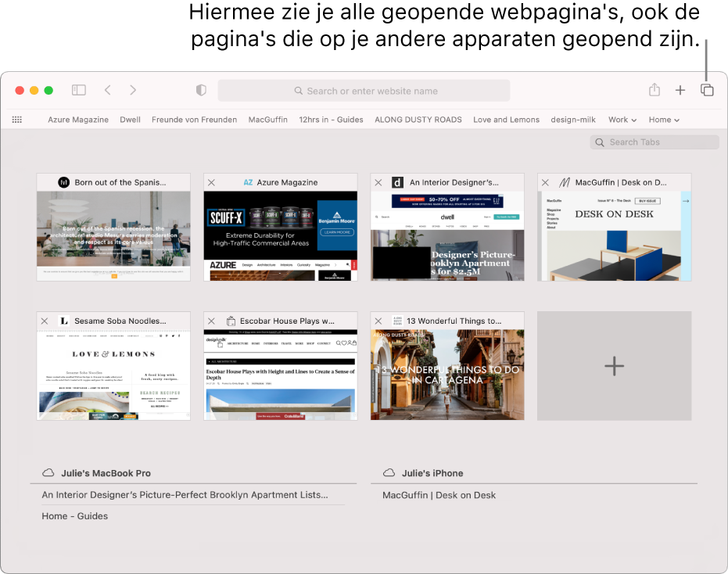Click the Share button in toolbar

[x=654, y=90]
